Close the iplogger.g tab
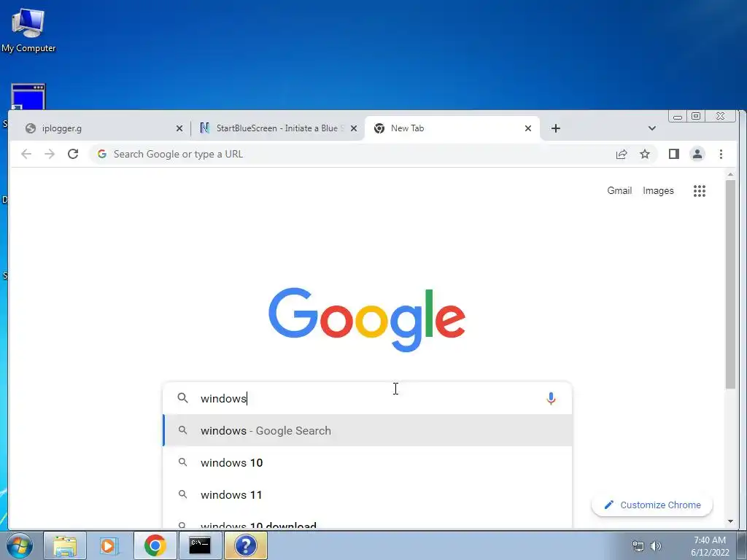 [x=179, y=128]
